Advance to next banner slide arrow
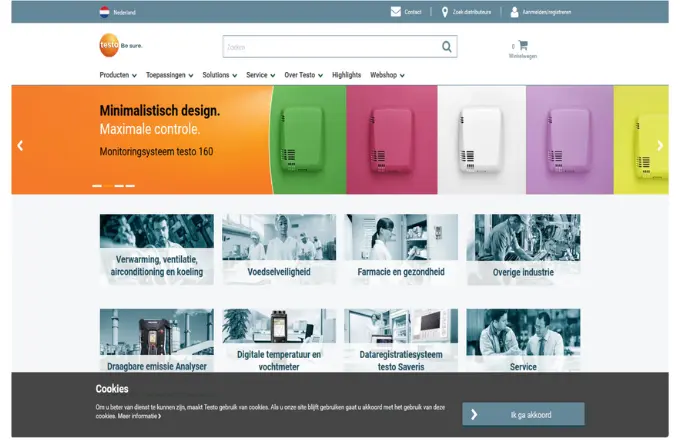Image resolution: width=680 pixels, height=440 pixels. coord(659,145)
